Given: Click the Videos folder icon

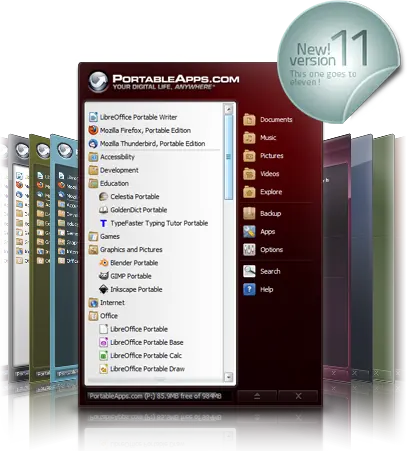Looking at the screenshot, I should click(249, 174).
